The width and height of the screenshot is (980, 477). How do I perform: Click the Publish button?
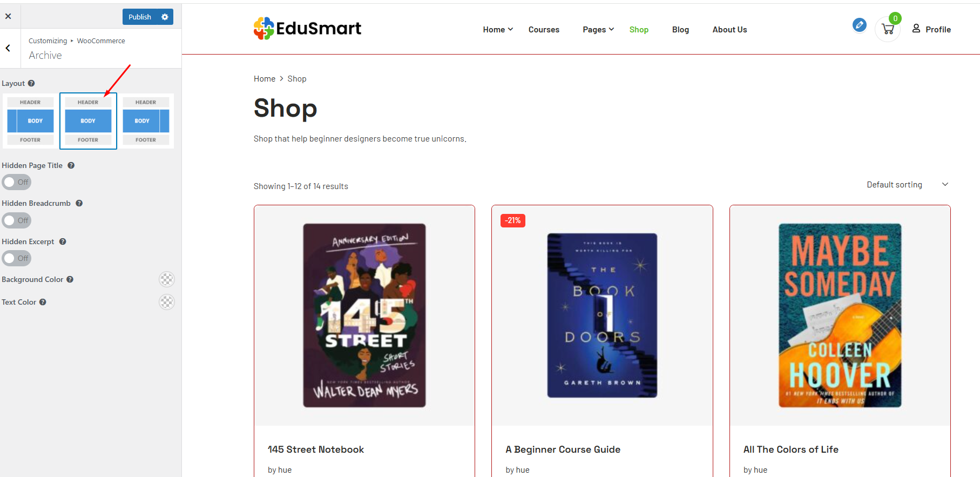coord(140,17)
